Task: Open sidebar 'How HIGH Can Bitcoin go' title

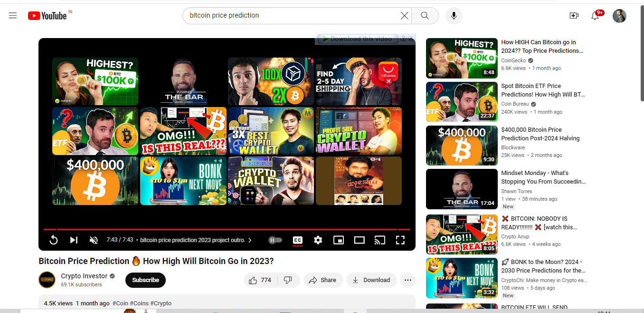Action: 542,47
